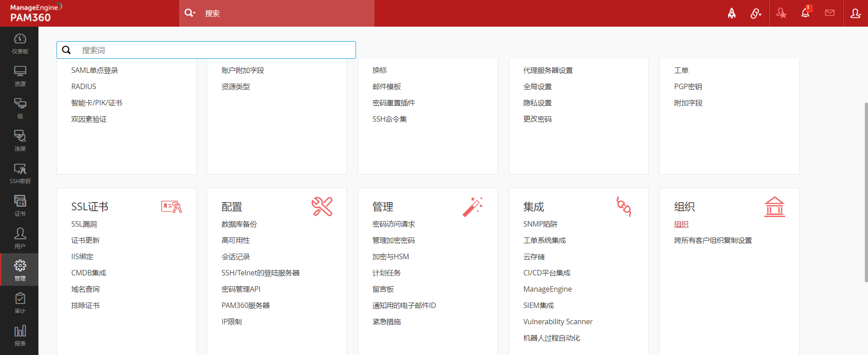The image size is (868, 355).
Task: Open the mail envelope icon in header
Action: click(x=830, y=13)
